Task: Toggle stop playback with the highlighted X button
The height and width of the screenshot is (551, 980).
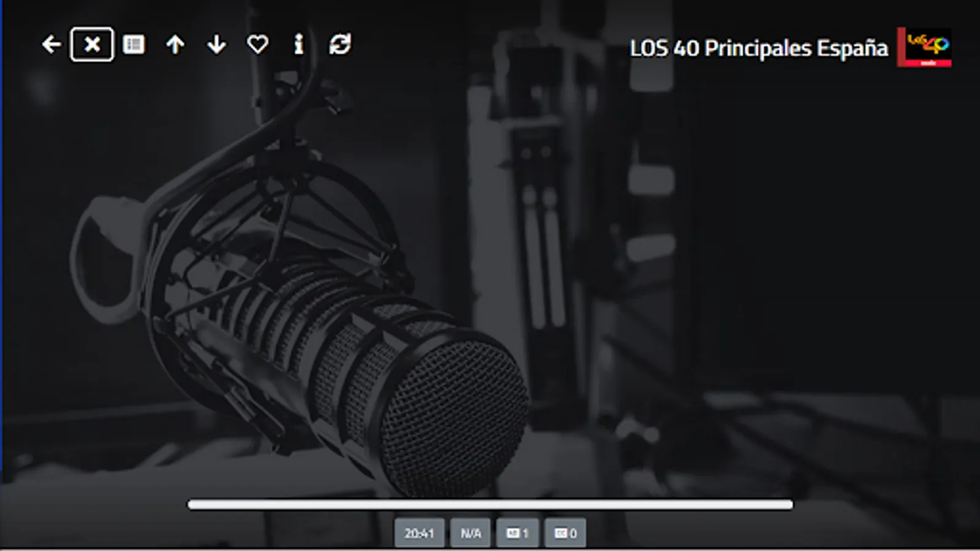Action: (x=92, y=44)
